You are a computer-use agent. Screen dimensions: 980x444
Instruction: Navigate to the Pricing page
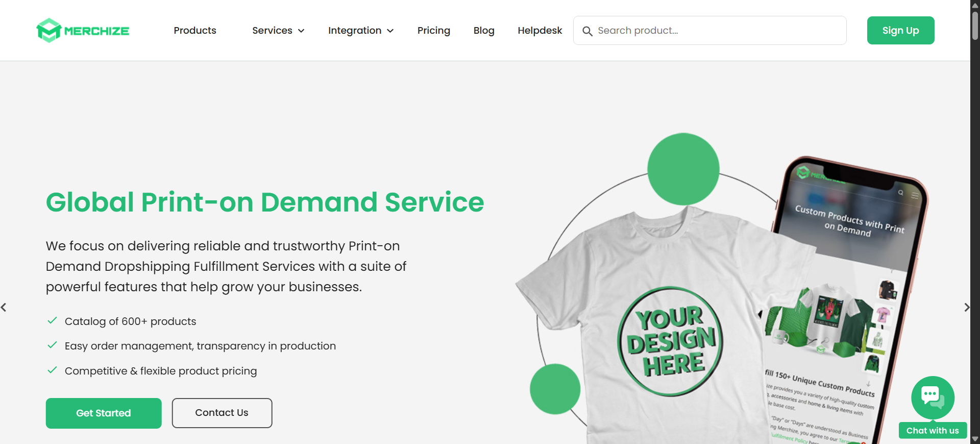point(433,31)
